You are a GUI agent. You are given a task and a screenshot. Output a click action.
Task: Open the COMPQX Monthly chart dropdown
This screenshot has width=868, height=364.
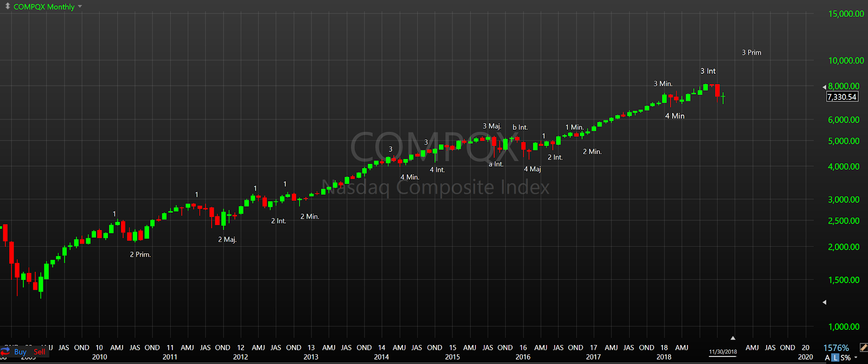pos(80,7)
